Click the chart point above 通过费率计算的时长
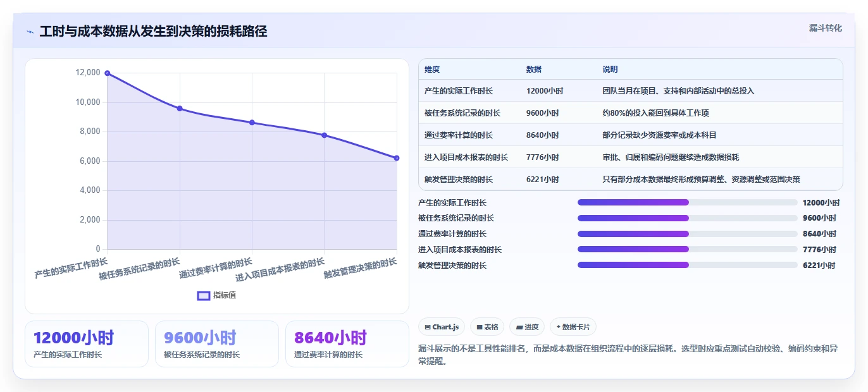 (x=252, y=123)
